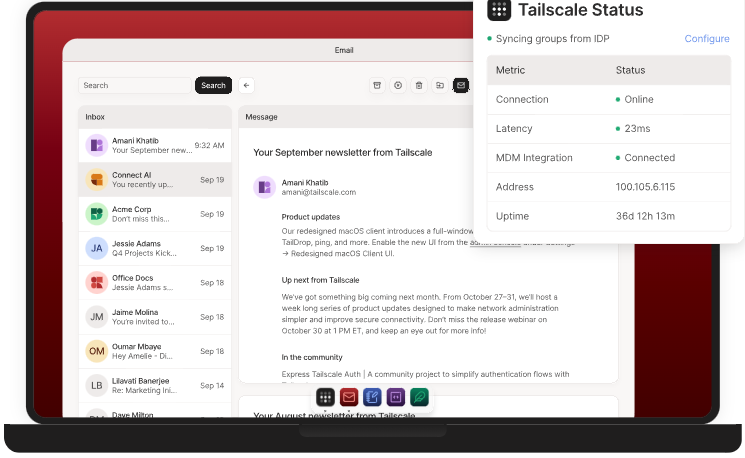
Task: Click inside the Search input field
Action: (134, 86)
